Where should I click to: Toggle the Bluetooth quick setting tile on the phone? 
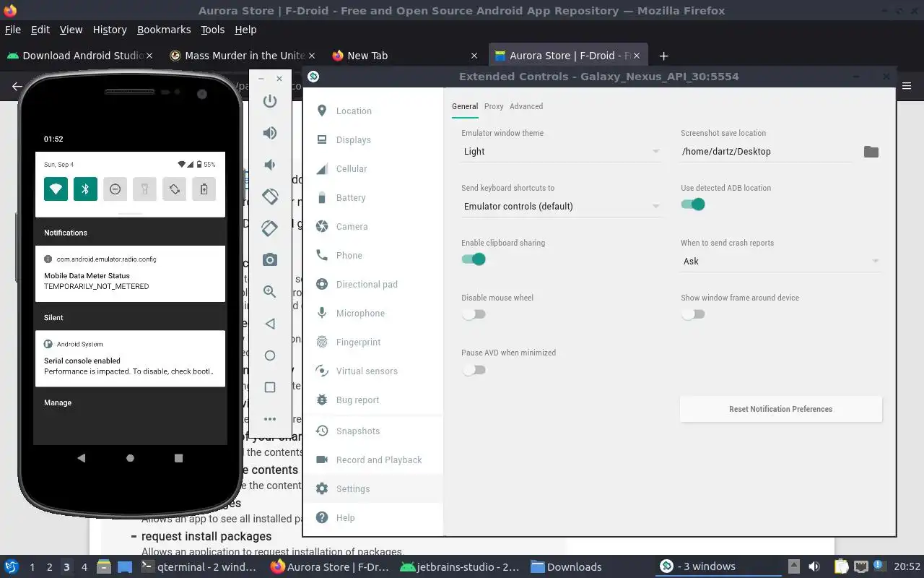pyautogui.click(x=85, y=189)
